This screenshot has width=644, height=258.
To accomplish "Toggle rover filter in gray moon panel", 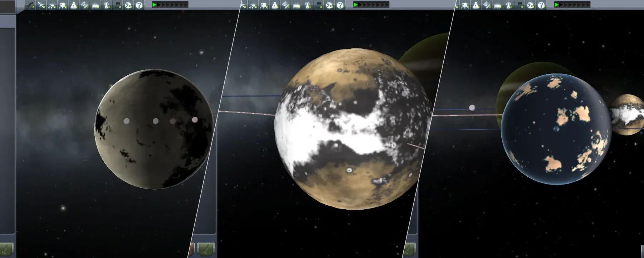I will pyautogui.click(x=52, y=5).
